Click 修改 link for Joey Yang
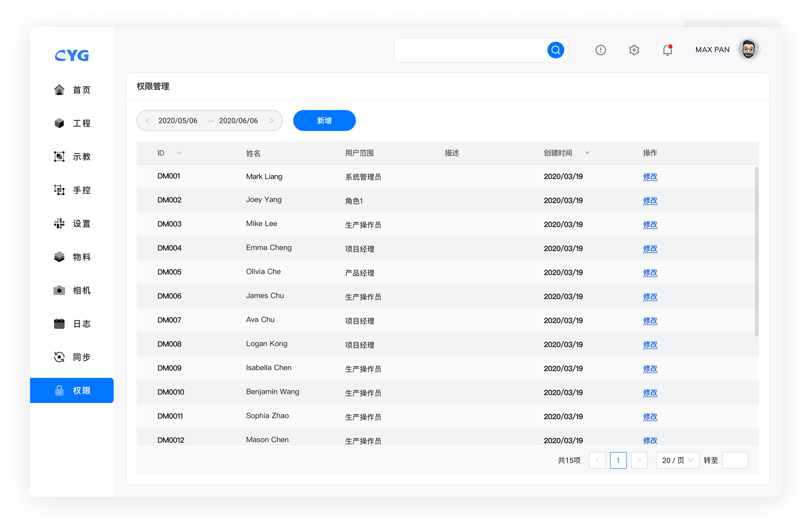Viewport: 812px width, 530px height. tap(650, 200)
